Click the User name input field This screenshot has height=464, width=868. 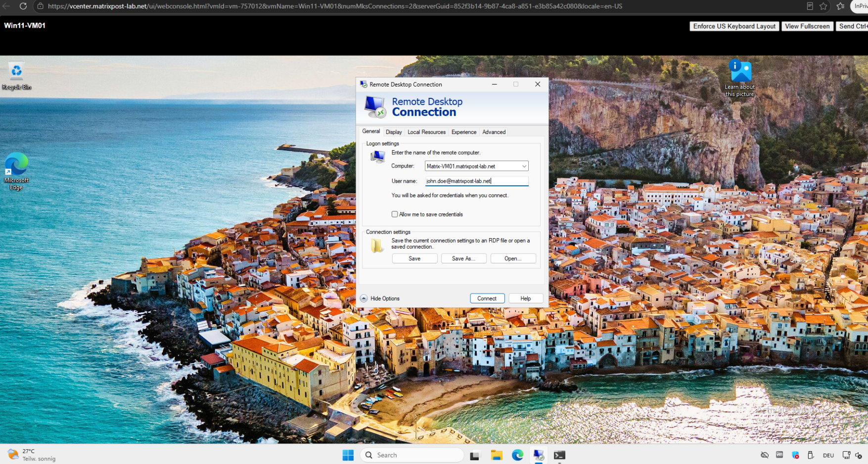click(x=477, y=181)
